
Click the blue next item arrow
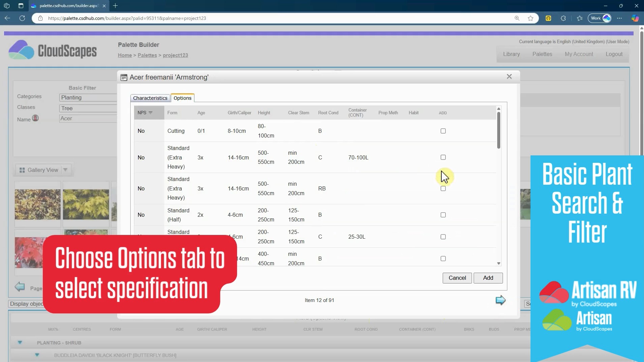coord(500,300)
